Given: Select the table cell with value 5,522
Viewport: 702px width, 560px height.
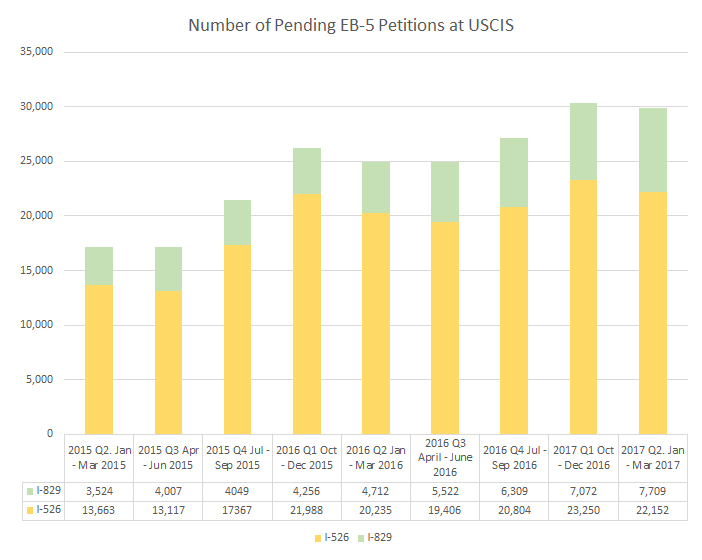Looking at the screenshot, I should click(445, 493).
